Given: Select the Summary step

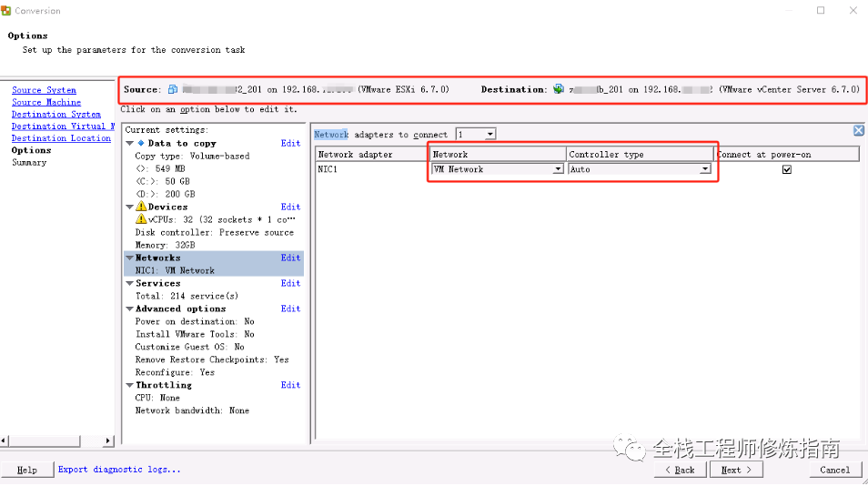Looking at the screenshot, I should tap(29, 163).
